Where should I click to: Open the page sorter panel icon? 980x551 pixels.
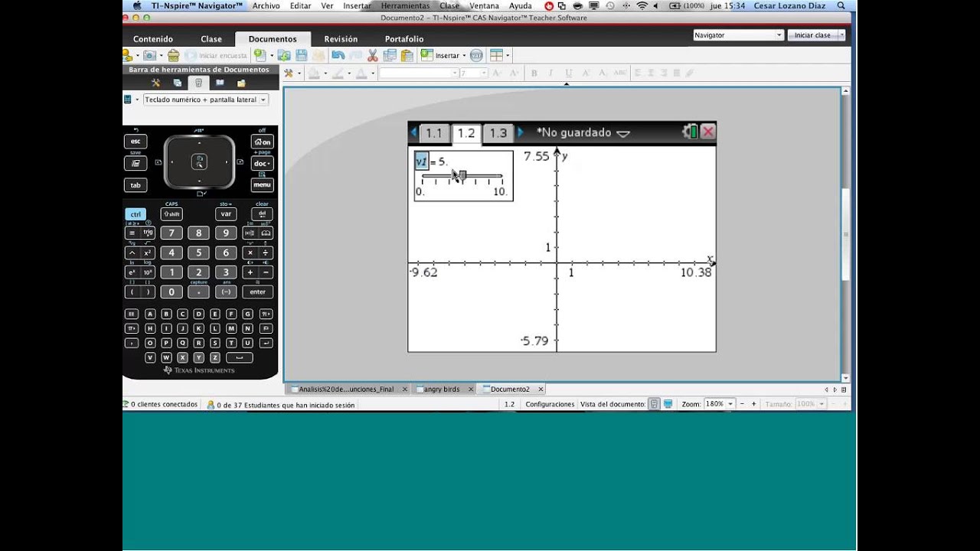click(x=178, y=83)
